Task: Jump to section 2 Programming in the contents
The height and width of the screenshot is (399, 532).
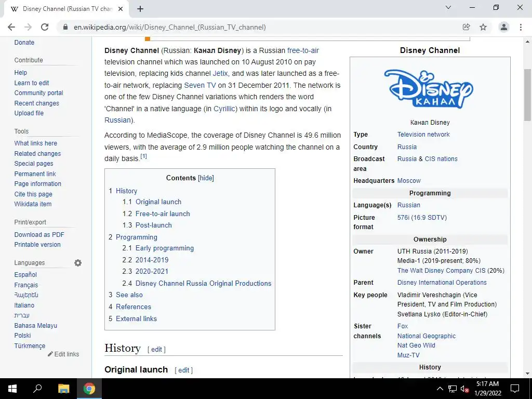Action: pos(137,237)
